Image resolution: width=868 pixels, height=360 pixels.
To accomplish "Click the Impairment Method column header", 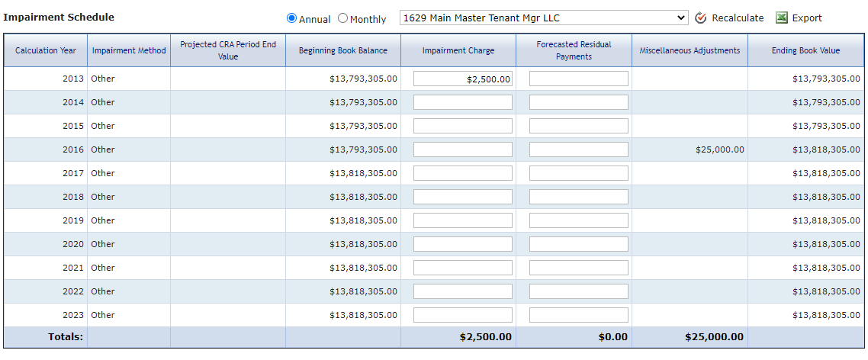I will (129, 50).
